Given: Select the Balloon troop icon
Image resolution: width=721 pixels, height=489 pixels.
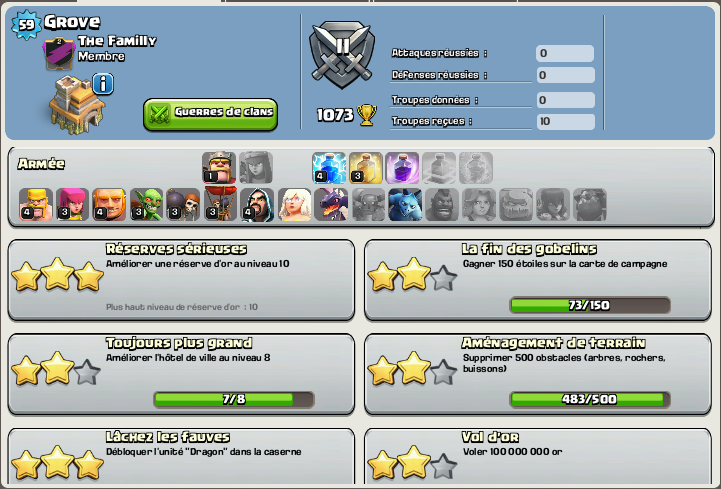Looking at the screenshot, I should pyautogui.click(x=220, y=204).
